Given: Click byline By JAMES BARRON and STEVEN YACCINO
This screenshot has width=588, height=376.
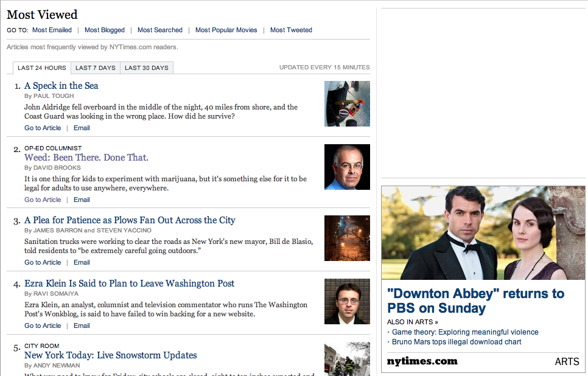Looking at the screenshot, I should point(88,231).
